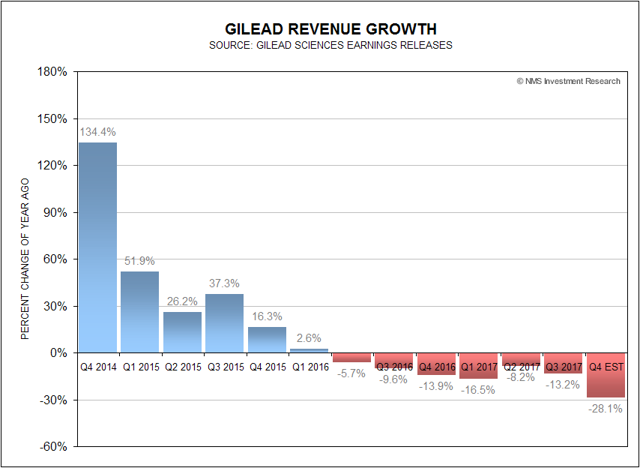Screen dimensions: 640x468
Task: Click the GILEAD REVENUE GROWTH title
Action: [331, 29]
